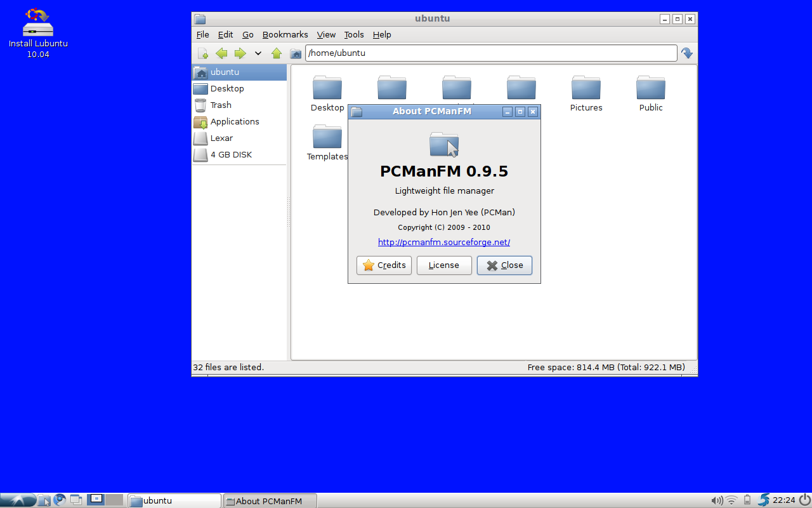Click the New Tab toolbar icon
This screenshot has height=508, width=812.
tap(202, 53)
